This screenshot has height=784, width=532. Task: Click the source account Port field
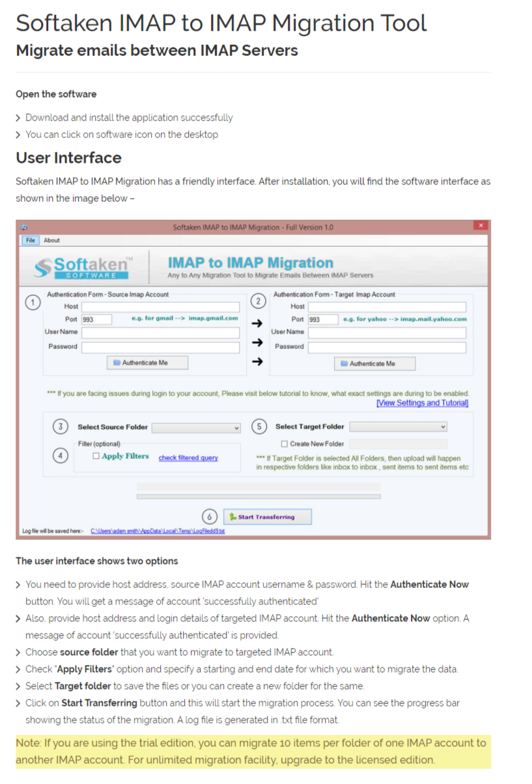(96, 319)
